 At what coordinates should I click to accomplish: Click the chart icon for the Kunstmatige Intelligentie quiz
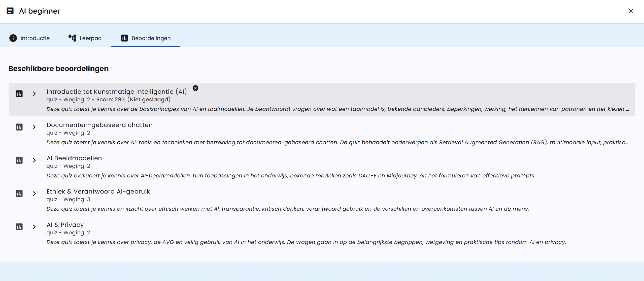click(x=19, y=94)
